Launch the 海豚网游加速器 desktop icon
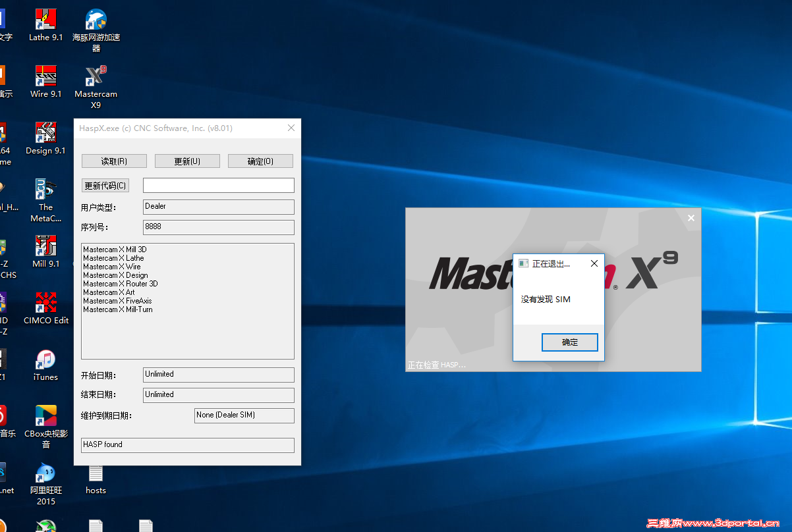This screenshot has height=532, width=792. 96,30
